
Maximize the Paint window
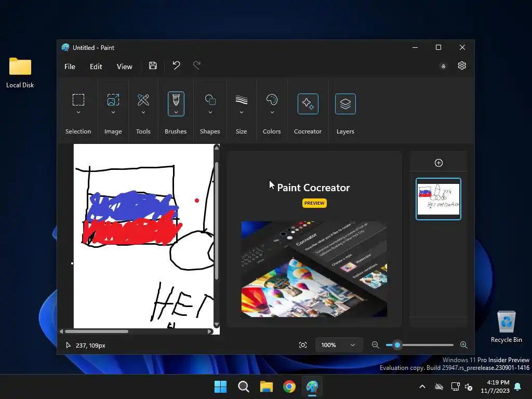(438, 47)
